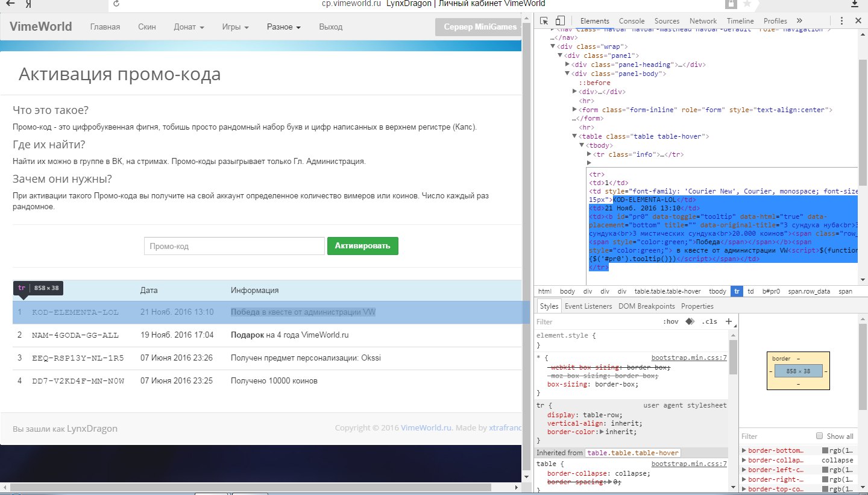Focus the Computed styles Filter field
The image size is (868, 495).
pos(775,436)
